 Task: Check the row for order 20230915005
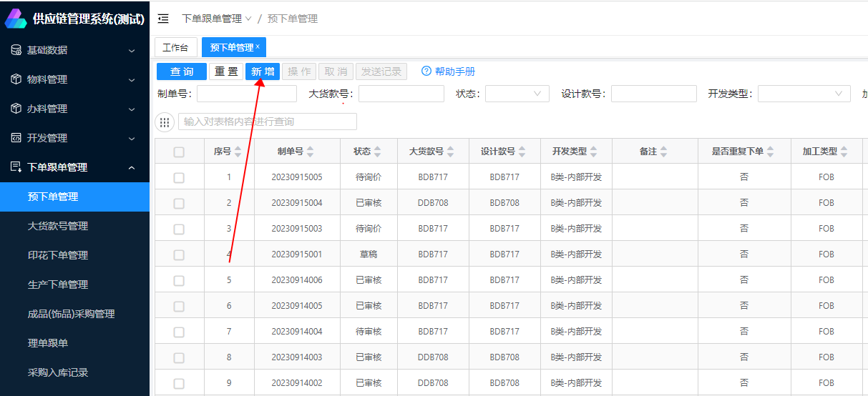179,177
